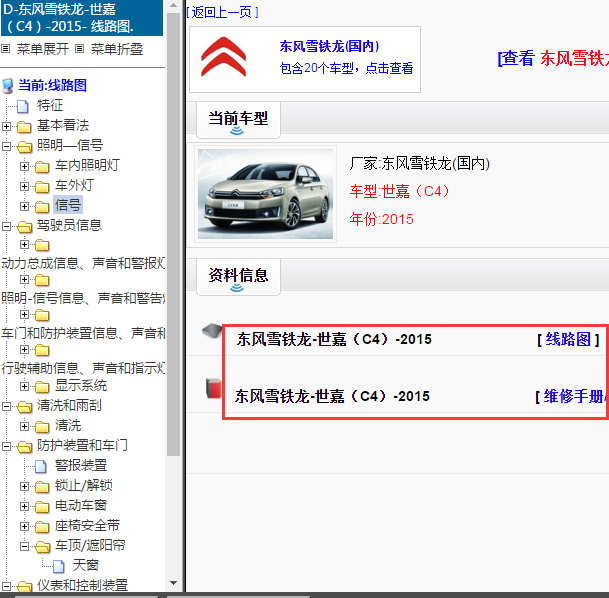Screen dimensions: 609x598
Task: Click the 车型:世嘉（C4） red text
Action: pyautogui.click(x=399, y=191)
